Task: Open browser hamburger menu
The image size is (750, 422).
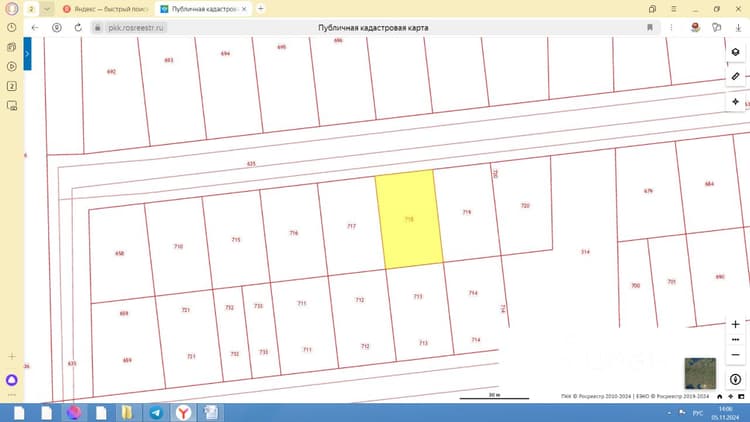Action: 673,9
